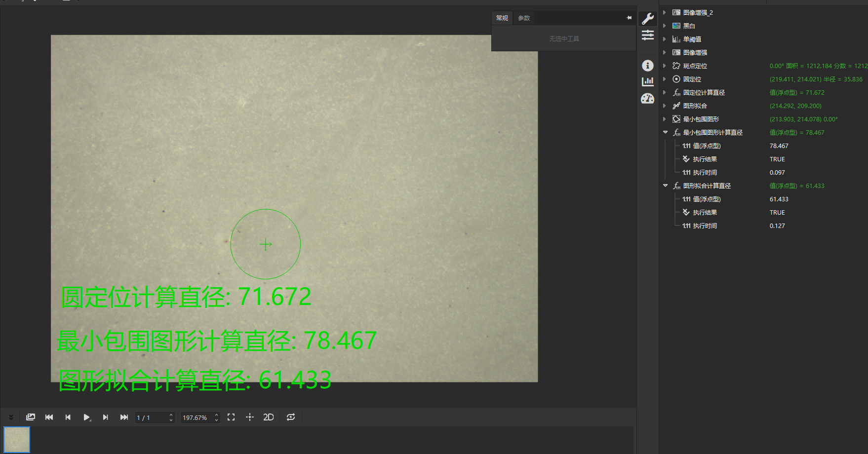Toggle the pin on the tool properties panel

tap(629, 18)
